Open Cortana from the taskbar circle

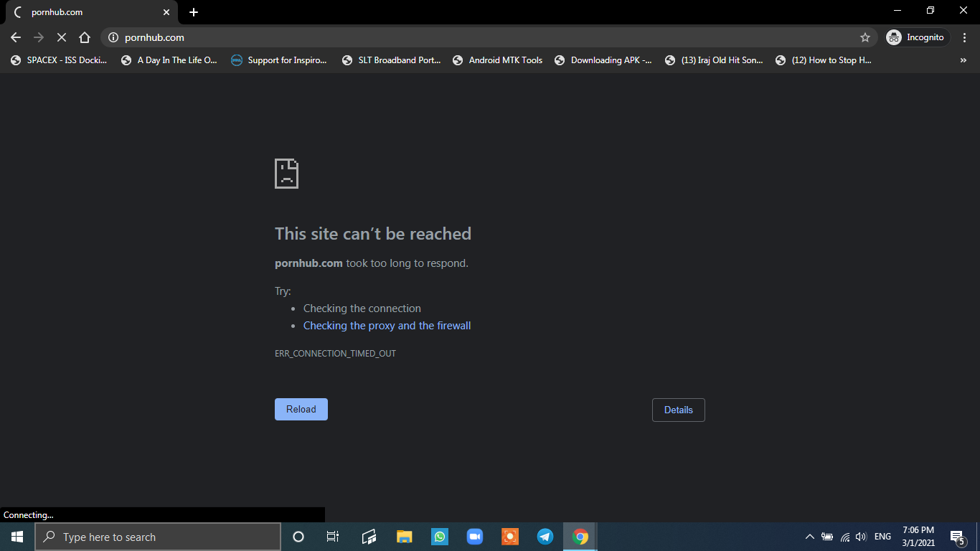coord(298,537)
